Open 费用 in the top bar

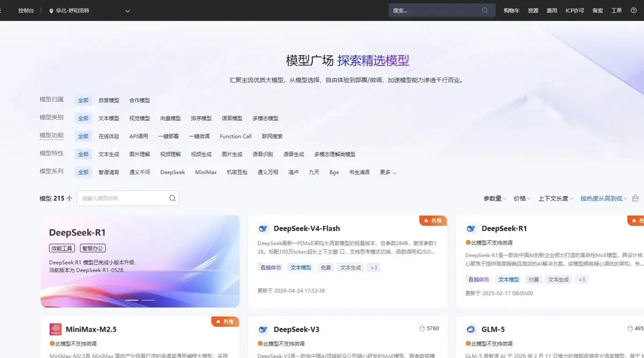552,11
